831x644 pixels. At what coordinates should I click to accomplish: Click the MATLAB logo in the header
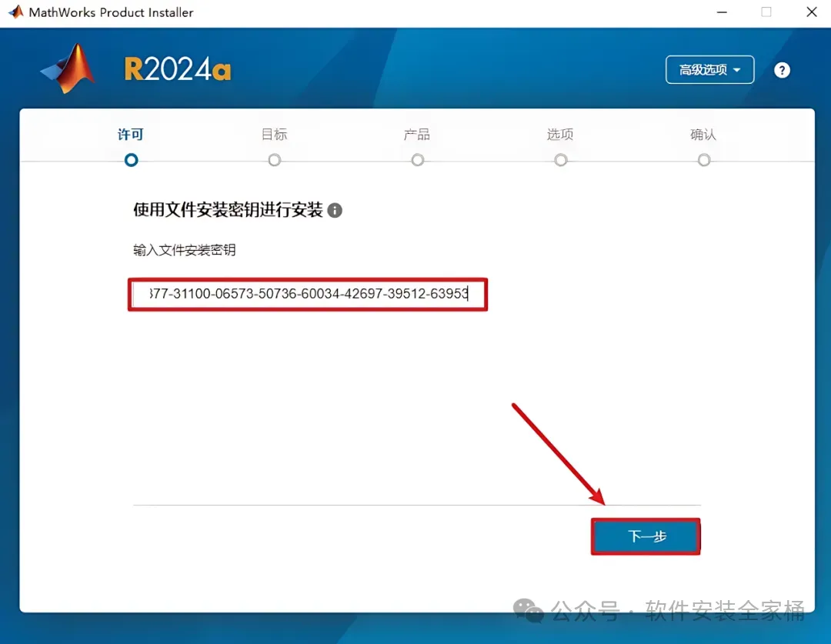coord(68,69)
